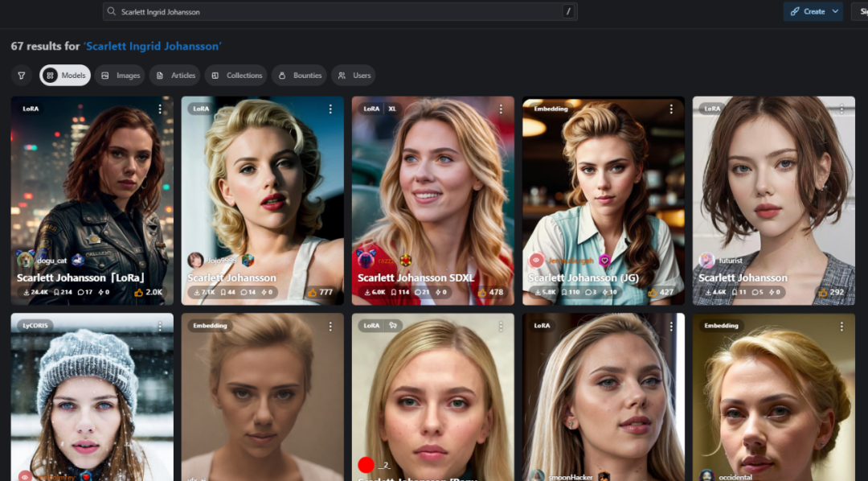Screen dimensions: 868x481
Task: Open three-dot menu on SDXL card
Action: [x=501, y=109]
